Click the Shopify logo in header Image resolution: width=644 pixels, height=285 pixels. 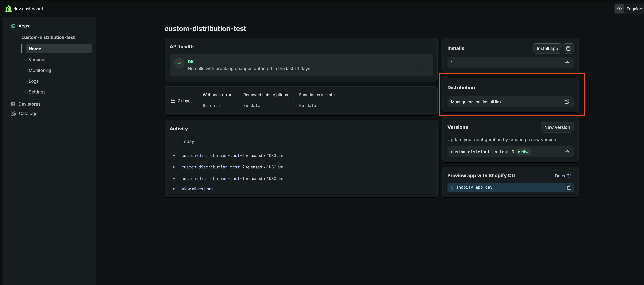(x=8, y=9)
